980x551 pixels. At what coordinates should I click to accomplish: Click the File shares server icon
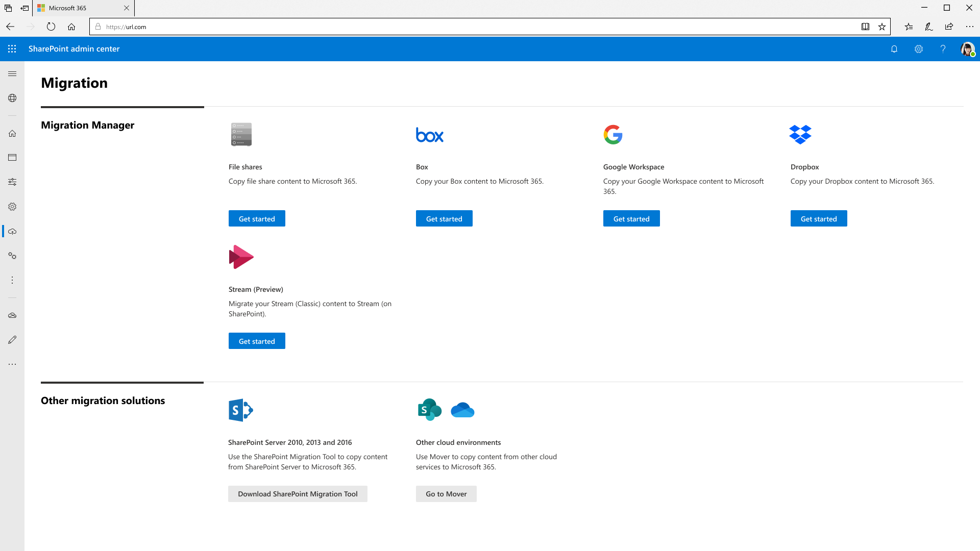point(241,135)
